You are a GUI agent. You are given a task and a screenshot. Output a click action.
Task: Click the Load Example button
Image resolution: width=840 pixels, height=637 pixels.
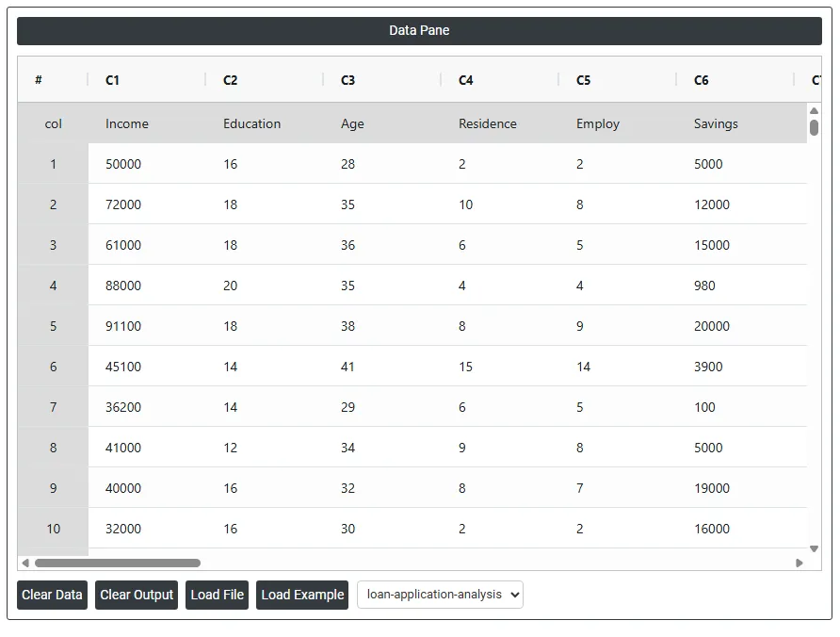point(302,595)
